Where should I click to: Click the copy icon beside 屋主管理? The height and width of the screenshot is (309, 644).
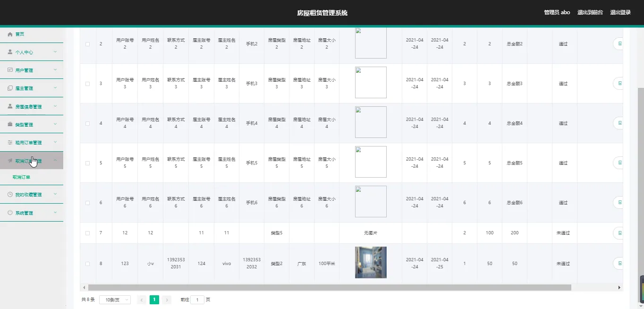(10, 88)
